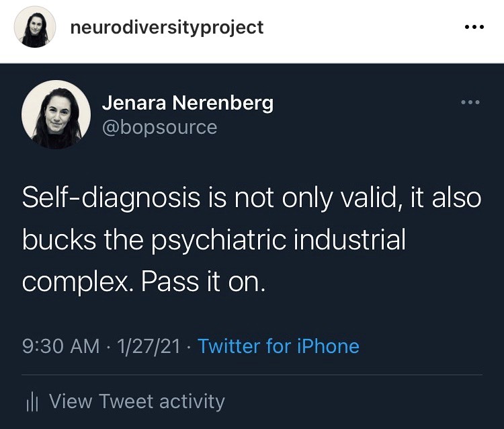Click the 1/27/21 tweet date
This screenshot has width=504, height=429.
[x=149, y=347]
